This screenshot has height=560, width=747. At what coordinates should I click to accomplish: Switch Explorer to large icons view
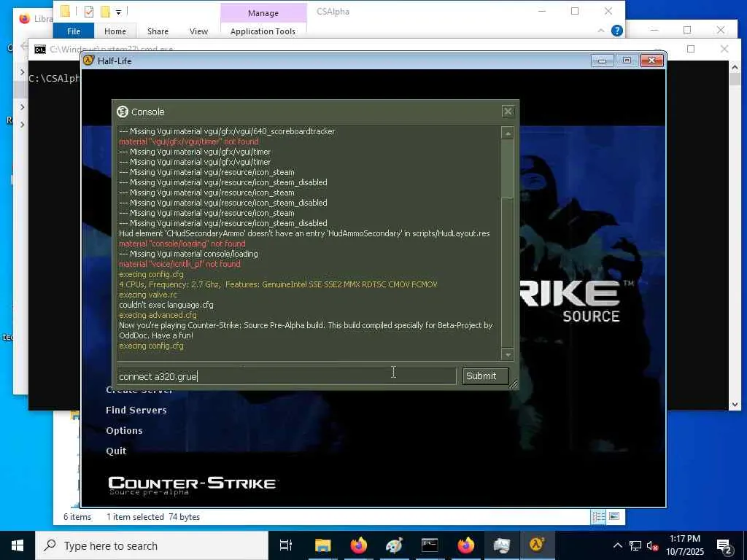[614, 516]
